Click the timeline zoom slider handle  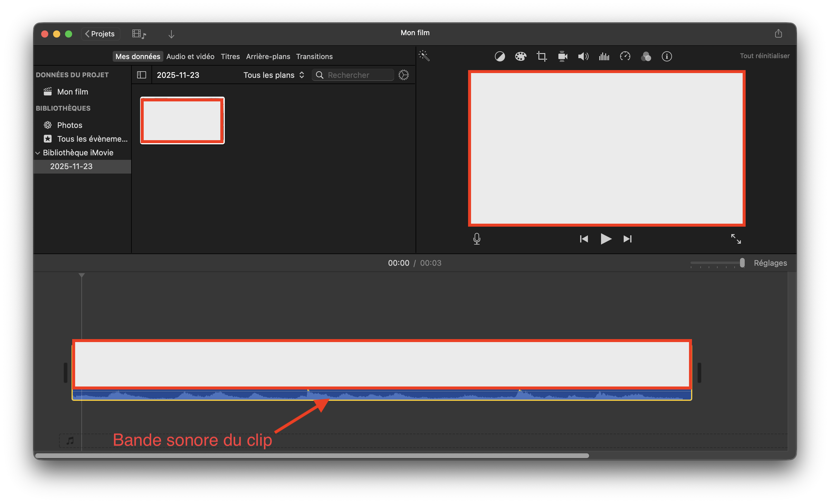pos(742,263)
